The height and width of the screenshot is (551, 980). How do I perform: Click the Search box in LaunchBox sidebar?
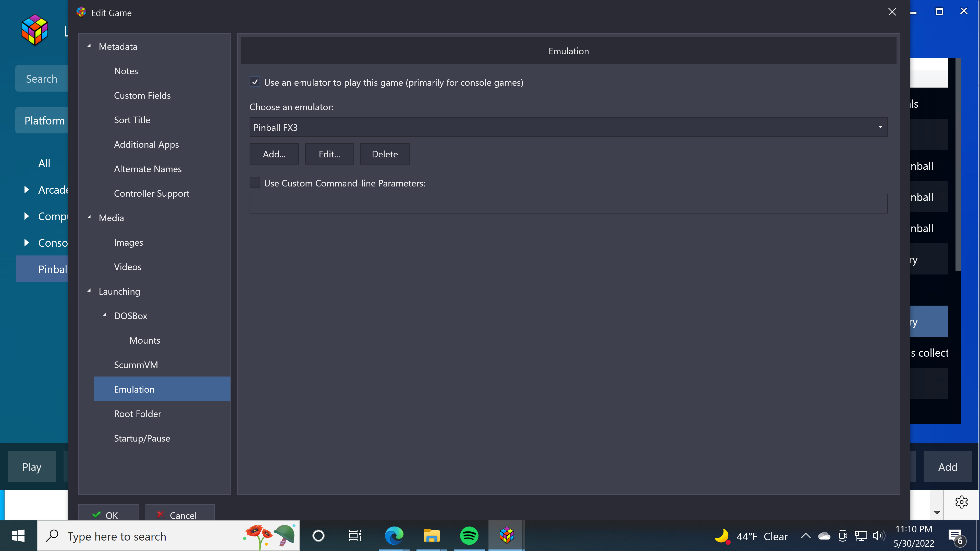(41, 78)
